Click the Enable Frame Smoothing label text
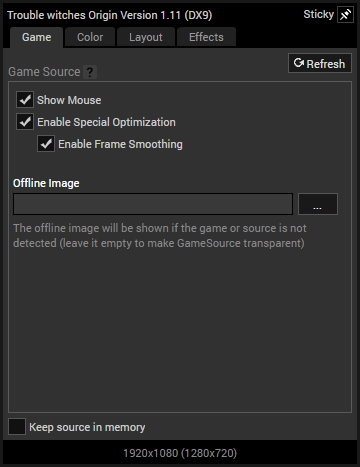Screen dimensions: 360x467 [x=120, y=144]
